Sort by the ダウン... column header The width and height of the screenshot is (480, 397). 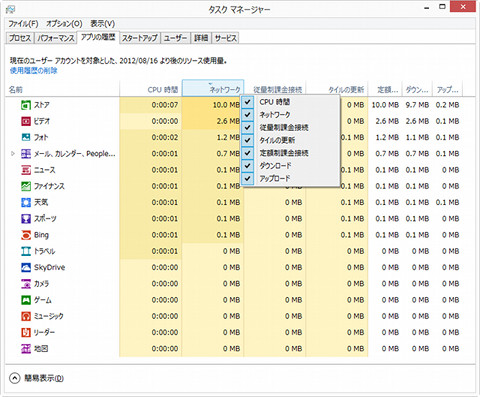pos(417,89)
